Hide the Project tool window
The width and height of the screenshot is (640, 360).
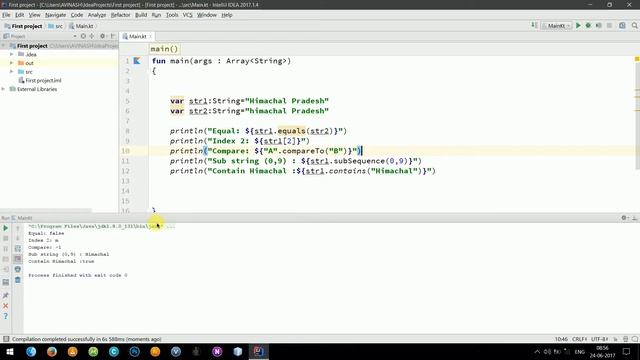[113, 36]
